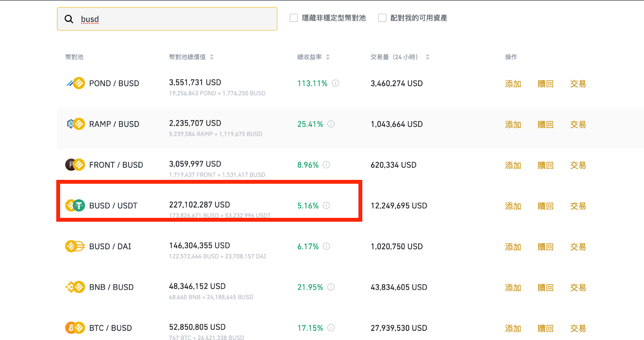Click the 12,249,695 USD volume value
Screen dimensions: 644x340
(399, 205)
